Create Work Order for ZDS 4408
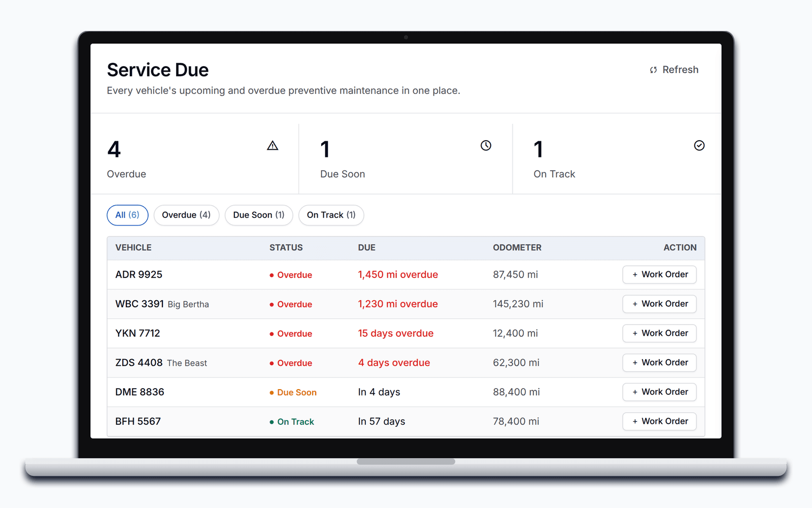Image resolution: width=812 pixels, height=508 pixels. tap(659, 363)
